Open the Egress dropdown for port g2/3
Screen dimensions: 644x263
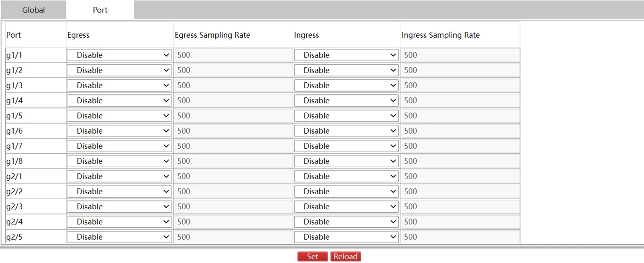coord(120,207)
